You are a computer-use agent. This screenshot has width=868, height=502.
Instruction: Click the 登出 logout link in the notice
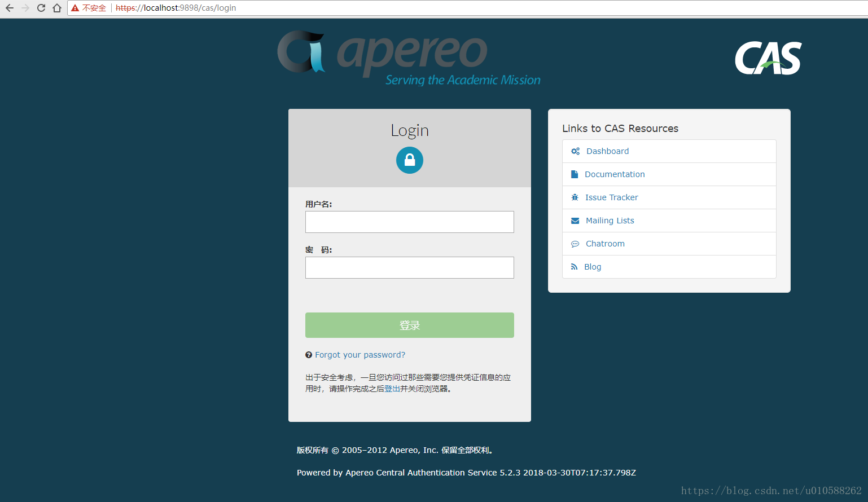[x=392, y=389]
